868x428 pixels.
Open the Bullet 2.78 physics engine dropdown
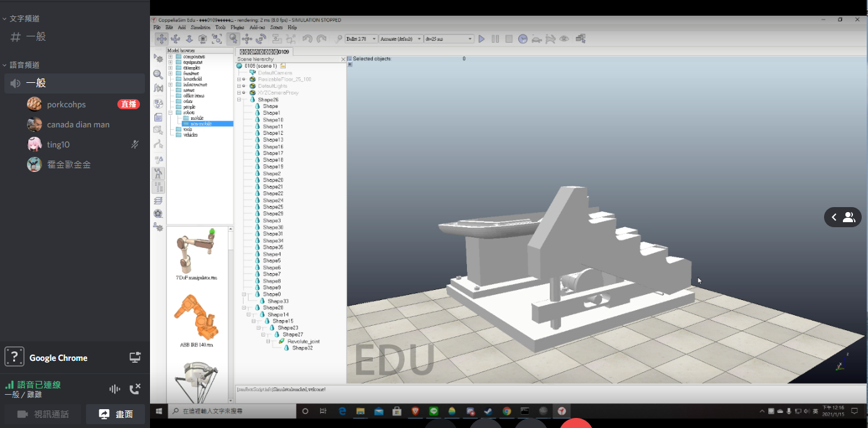coord(361,39)
